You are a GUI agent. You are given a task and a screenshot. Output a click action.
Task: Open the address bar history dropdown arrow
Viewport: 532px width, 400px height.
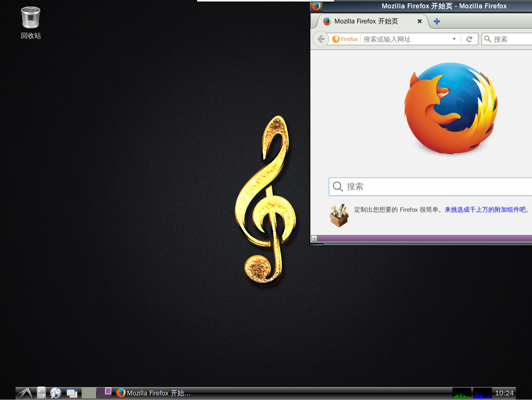pyautogui.click(x=455, y=39)
